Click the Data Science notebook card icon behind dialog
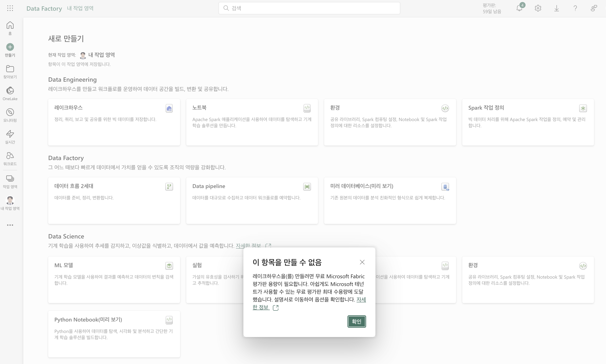 445,266
